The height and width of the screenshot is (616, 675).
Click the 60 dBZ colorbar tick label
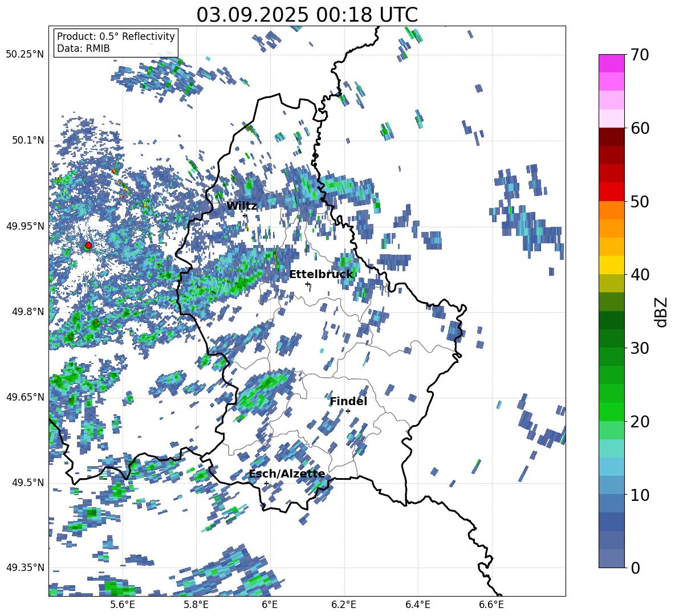tap(640, 128)
